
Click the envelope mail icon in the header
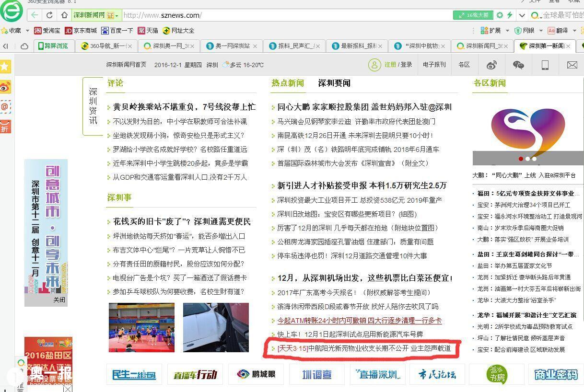click(572, 65)
